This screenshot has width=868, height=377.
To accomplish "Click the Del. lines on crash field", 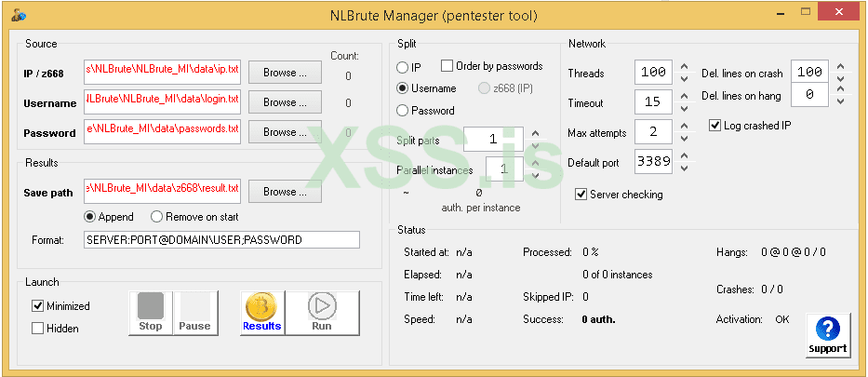I will 810,72.
